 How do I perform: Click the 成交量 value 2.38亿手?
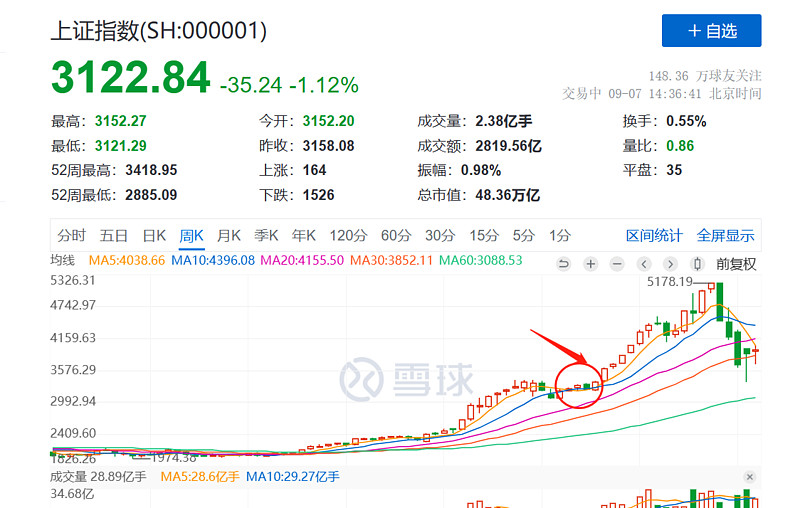(x=504, y=121)
